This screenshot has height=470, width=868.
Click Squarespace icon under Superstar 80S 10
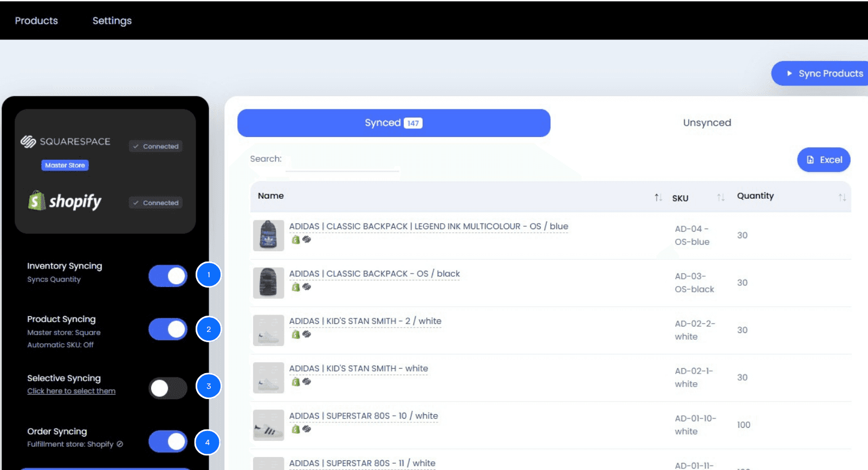tap(307, 429)
